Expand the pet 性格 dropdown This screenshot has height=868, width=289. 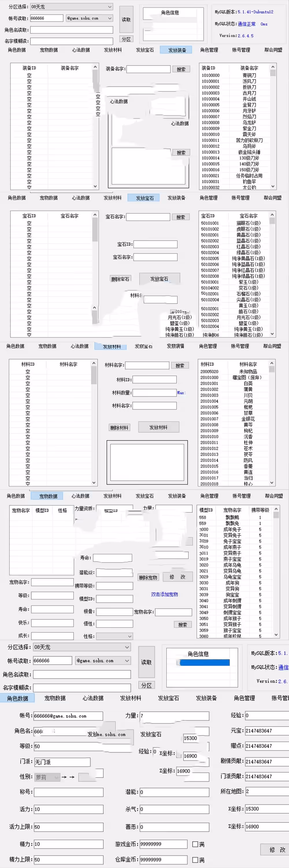tap(114, 636)
